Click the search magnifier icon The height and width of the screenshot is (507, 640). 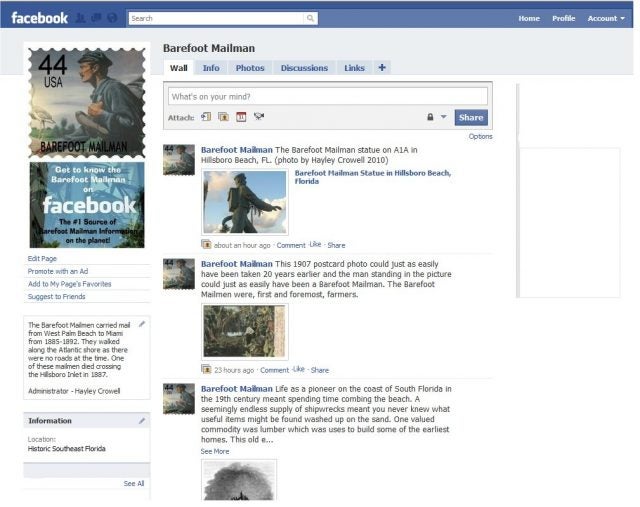click(x=310, y=18)
